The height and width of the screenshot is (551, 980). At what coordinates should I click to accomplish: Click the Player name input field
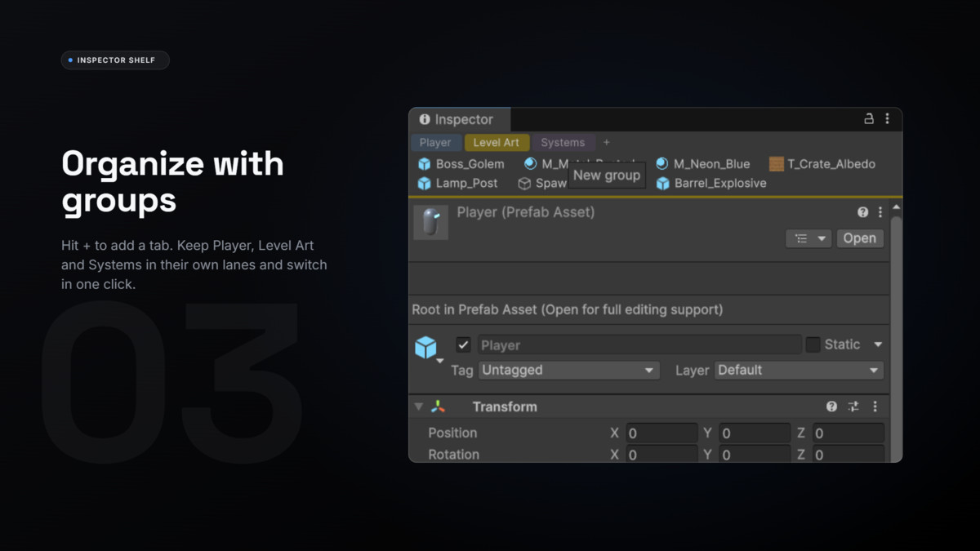point(639,344)
